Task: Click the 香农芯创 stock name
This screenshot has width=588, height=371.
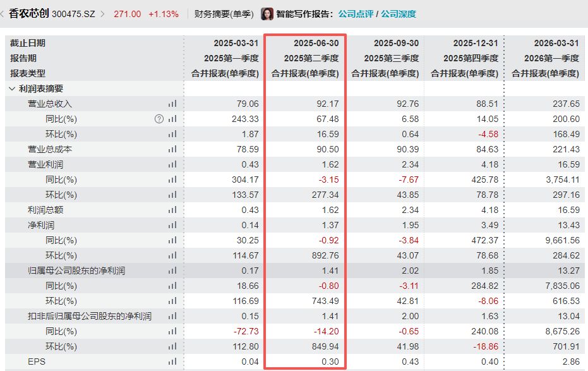Action: [x=29, y=14]
